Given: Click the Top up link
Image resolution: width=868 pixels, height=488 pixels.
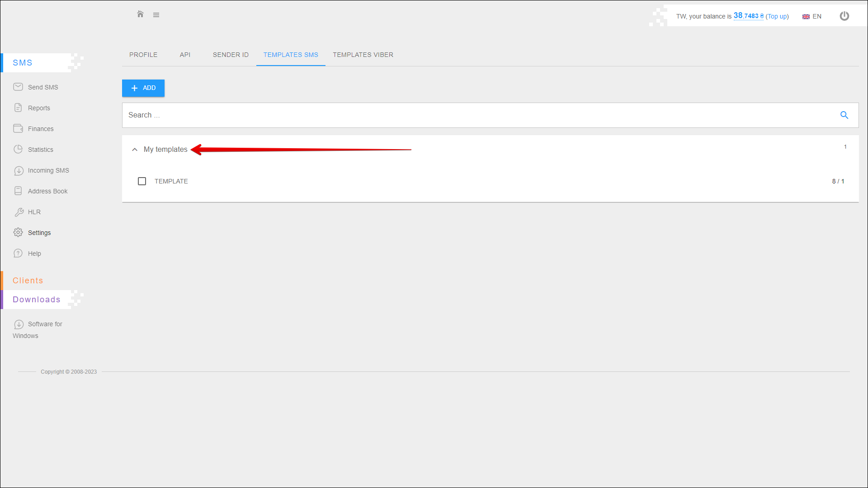Looking at the screenshot, I should click(777, 16).
